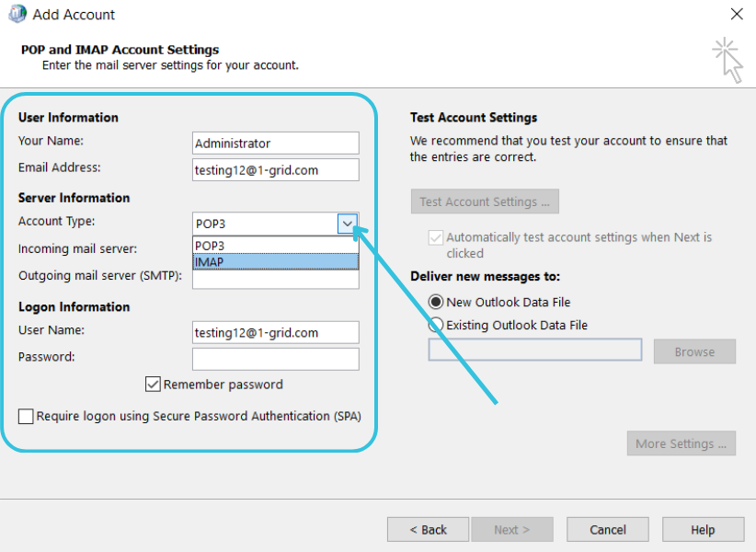Click the Add Account window icon
Viewport: 756px width, 552px height.
[x=17, y=14]
